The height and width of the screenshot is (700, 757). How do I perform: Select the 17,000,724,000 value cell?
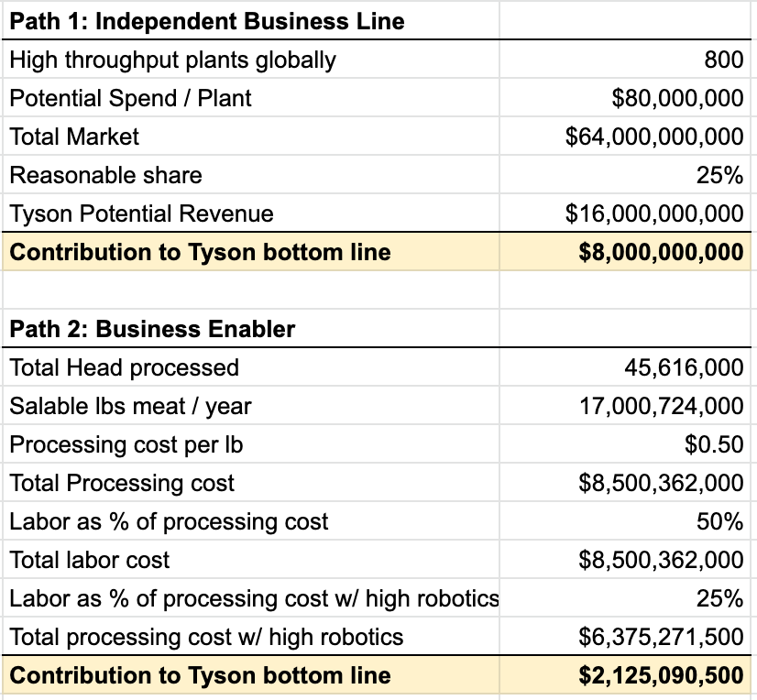625,406
